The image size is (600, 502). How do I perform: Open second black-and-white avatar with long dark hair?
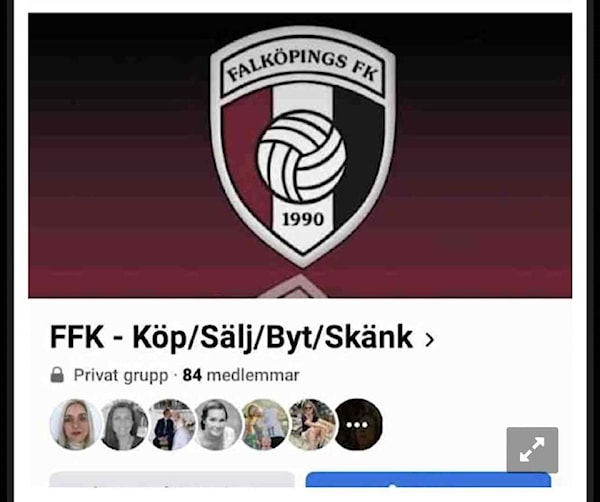point(124,424)
